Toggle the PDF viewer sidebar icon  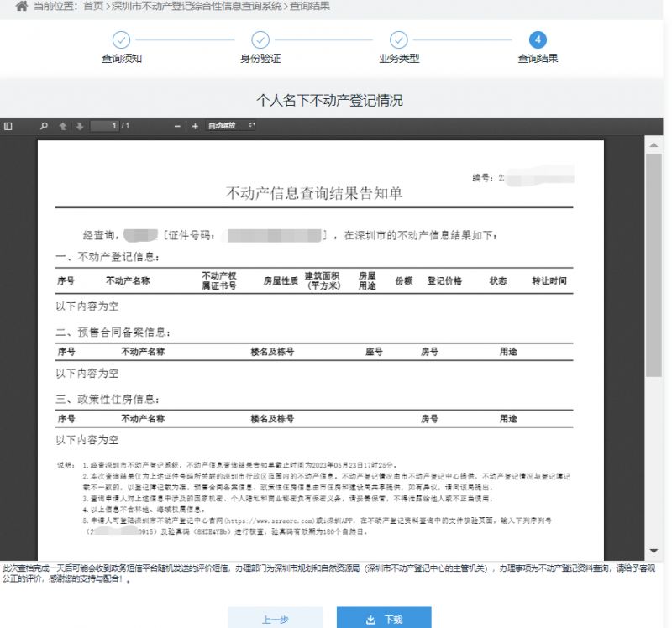pos(8,126)
